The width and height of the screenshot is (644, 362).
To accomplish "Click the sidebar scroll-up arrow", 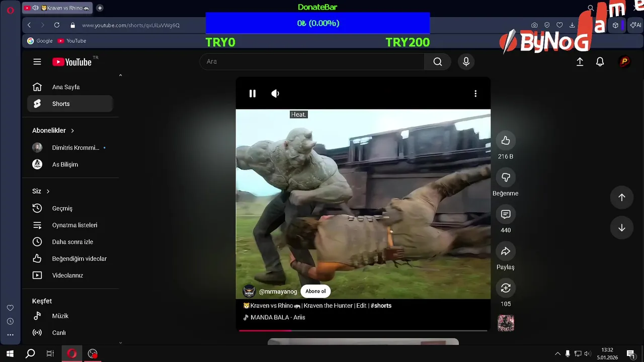I will point(120,75).
